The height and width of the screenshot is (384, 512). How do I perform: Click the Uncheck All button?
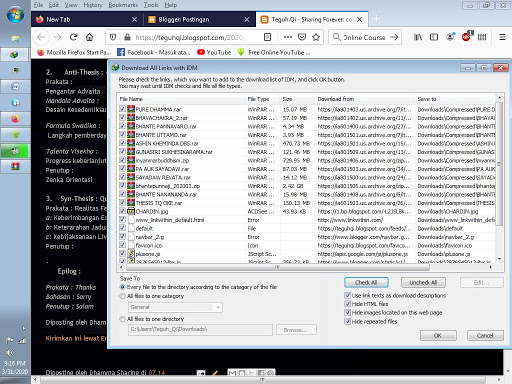pyautogui.click(x=423, y=282)
